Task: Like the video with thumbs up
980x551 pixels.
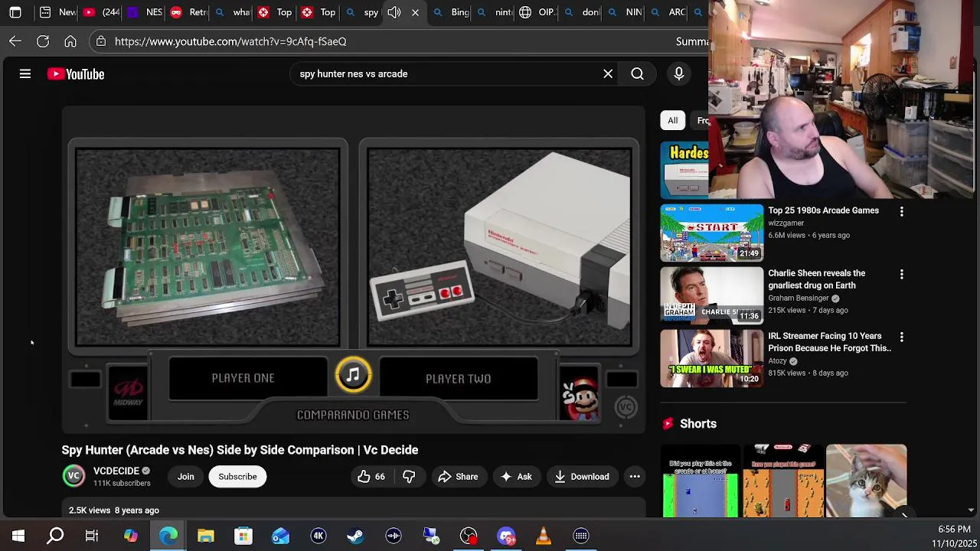Action: click(371, 476)
